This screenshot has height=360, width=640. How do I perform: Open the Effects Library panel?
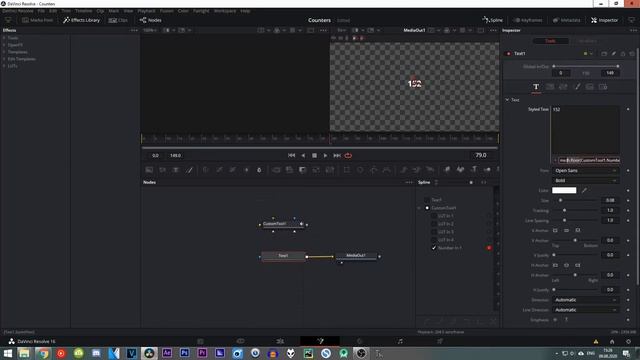[x=82, y=20]
